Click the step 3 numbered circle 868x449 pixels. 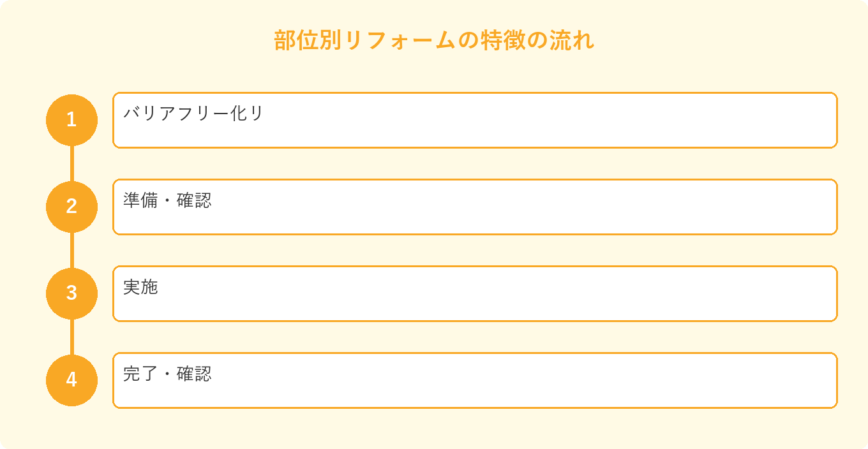(x=71, y=293)
